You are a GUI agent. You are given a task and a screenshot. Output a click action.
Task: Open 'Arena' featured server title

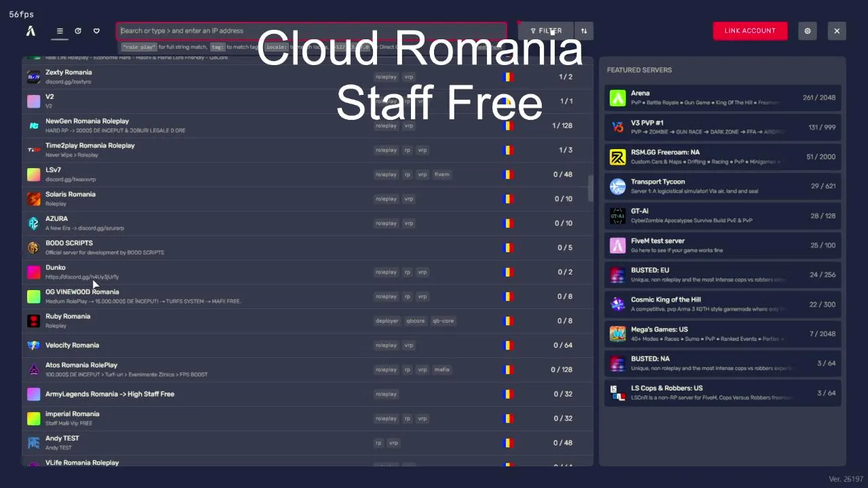pos(640,93)
